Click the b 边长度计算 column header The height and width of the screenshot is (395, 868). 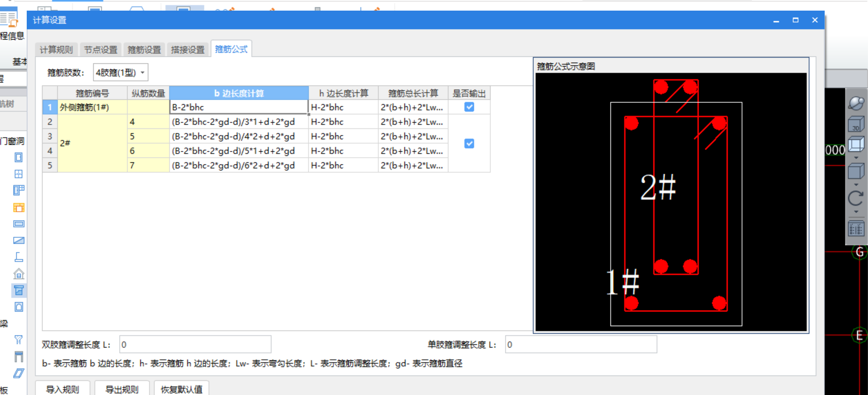tap(239, 93)
